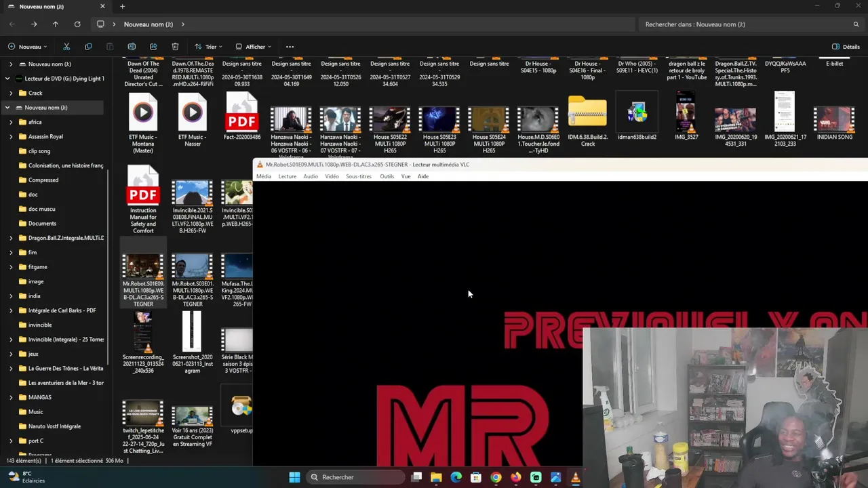Launch Google Chrome from the taskbar
This screenshot has height=488, width=868.
(496, 477)
